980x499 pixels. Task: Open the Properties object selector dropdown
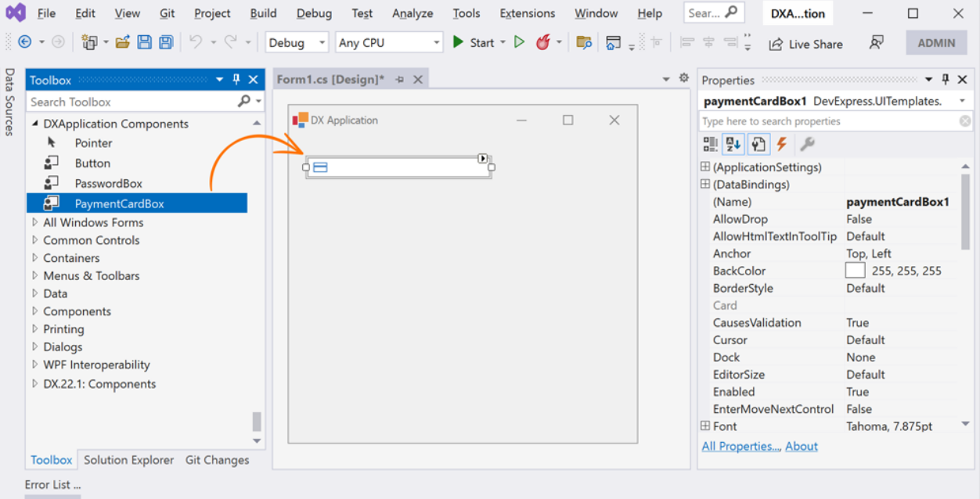[x=962, y=101]
